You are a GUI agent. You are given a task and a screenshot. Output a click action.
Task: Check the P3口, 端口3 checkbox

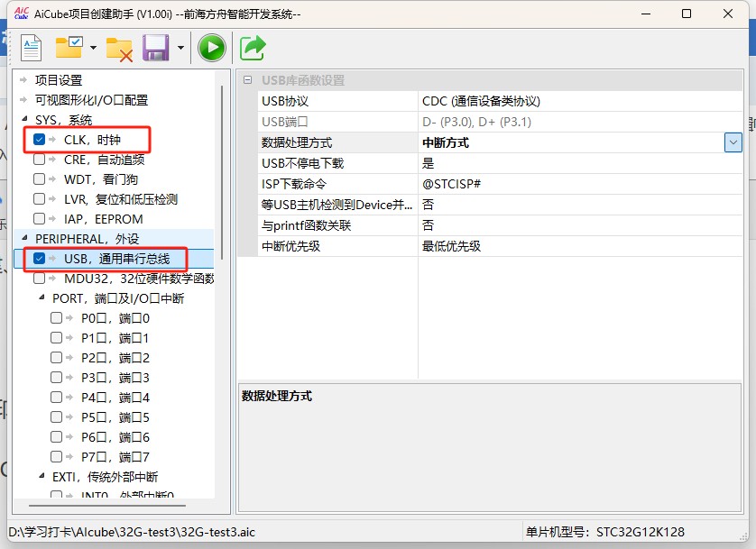point(57,377)
